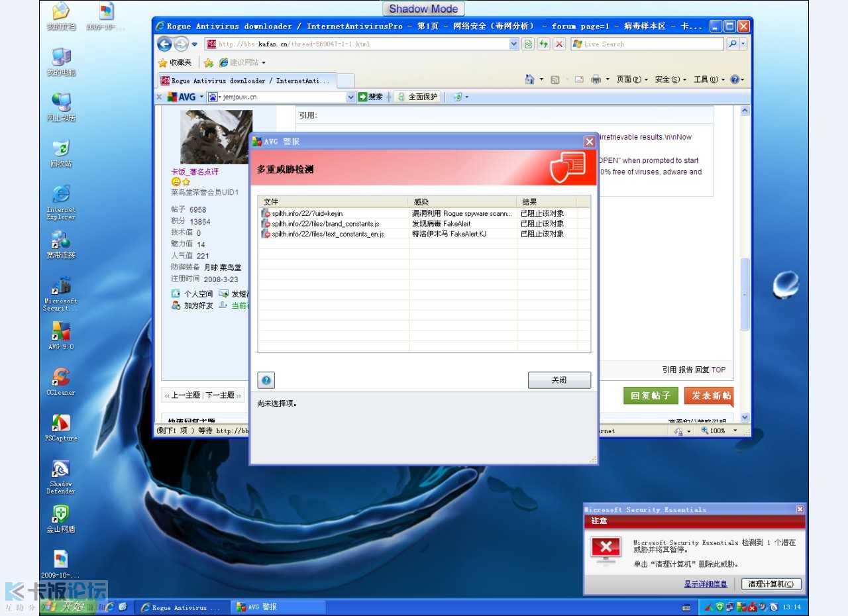Click the 全面保护 total protection button

point(417,97)
